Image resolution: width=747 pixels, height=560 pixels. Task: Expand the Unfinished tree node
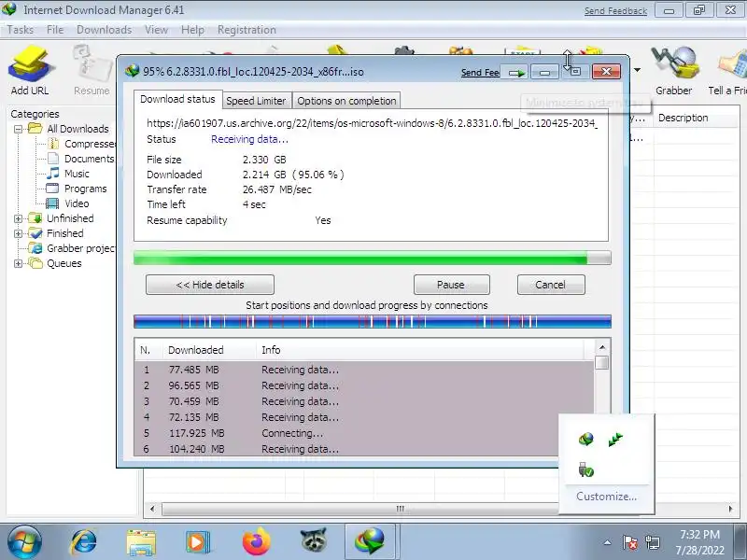pyautogui.click(x=18, y=218)
